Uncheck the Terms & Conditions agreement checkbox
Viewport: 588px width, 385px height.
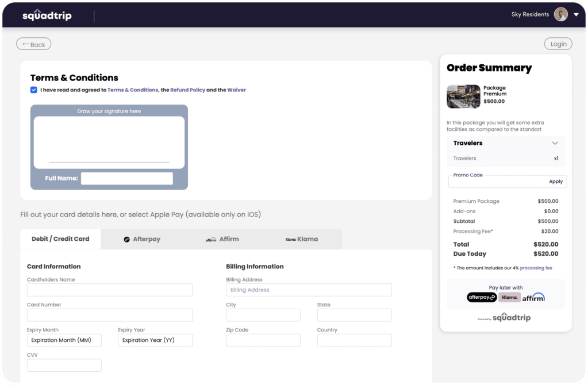pos(34,90)
